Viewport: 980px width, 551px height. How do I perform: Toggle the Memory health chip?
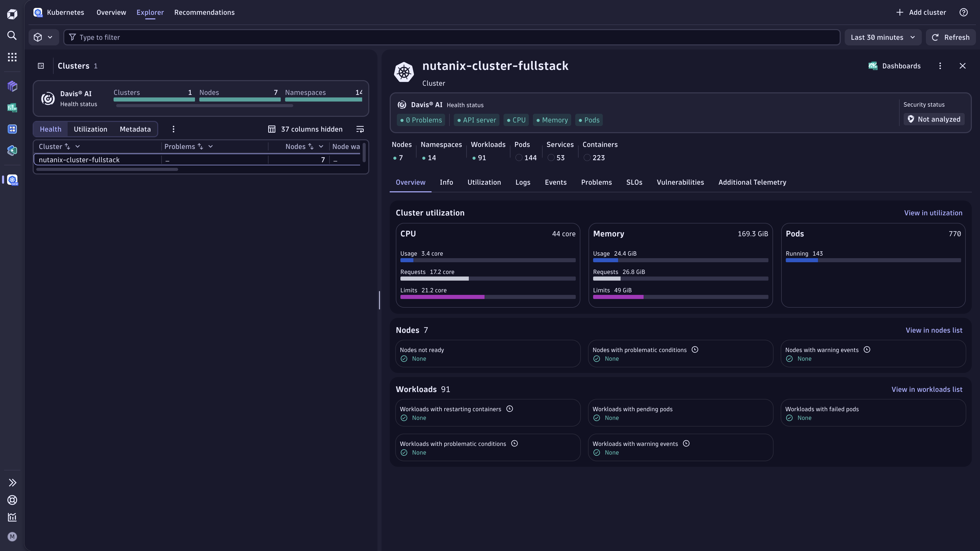click(x=552, y=120)
